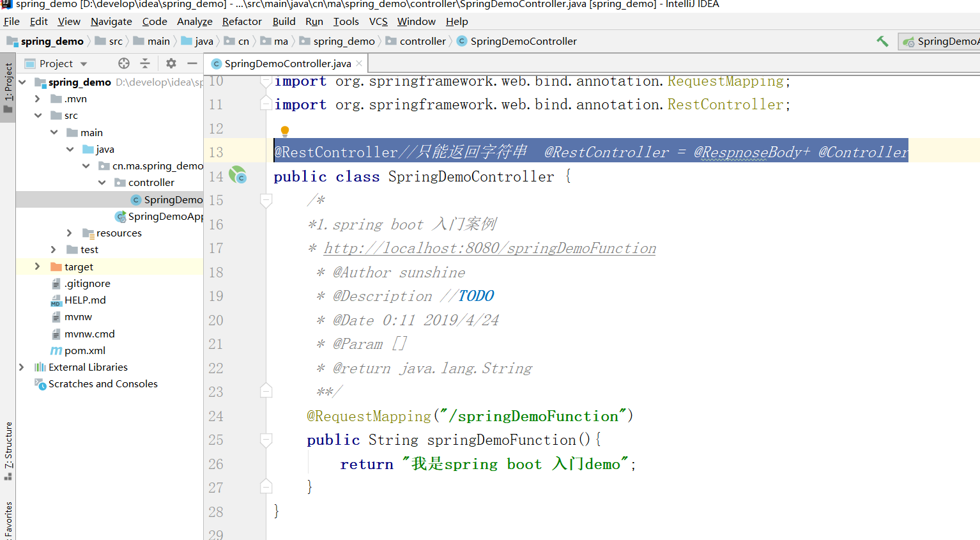
Task: Collapse the java folder arrow
Action: pyautogui.click(x=70, y=149)
